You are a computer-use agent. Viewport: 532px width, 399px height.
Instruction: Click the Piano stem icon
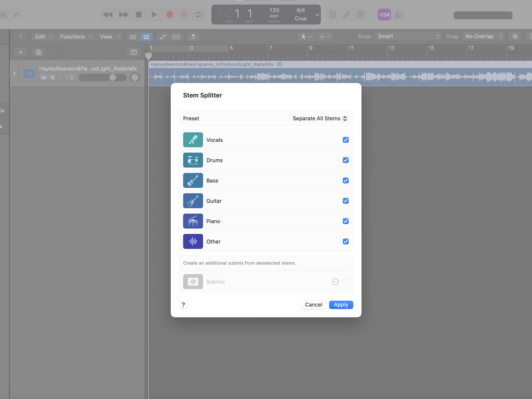(193, 221)
